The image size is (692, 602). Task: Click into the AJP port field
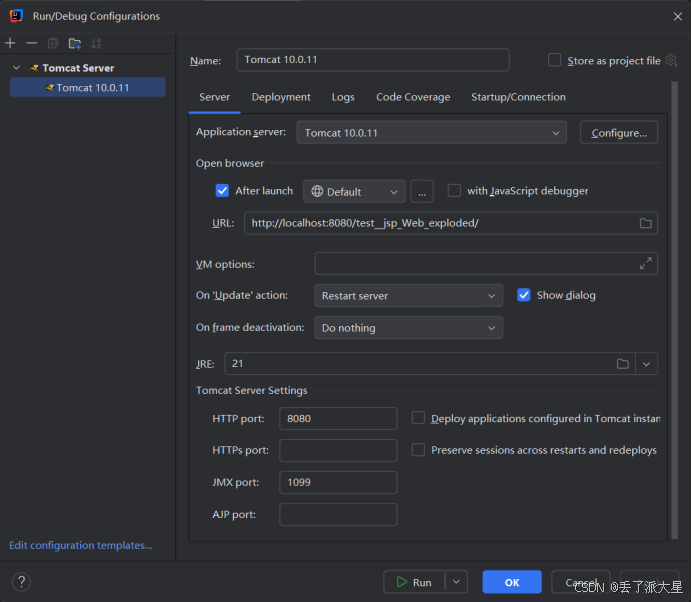[338, 515]
